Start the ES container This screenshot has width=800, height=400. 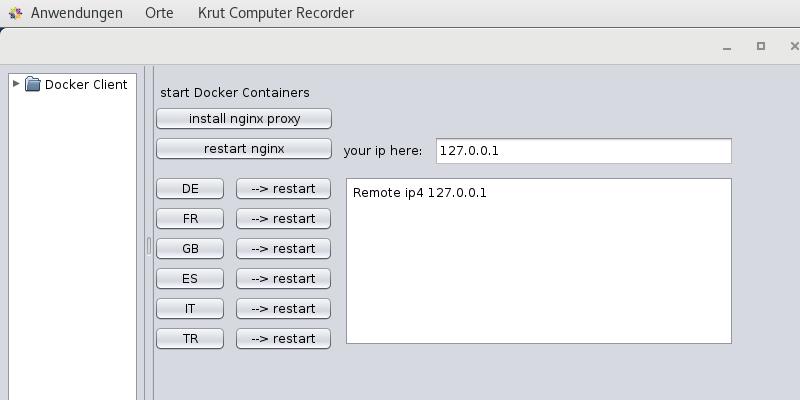coord(190,279)
